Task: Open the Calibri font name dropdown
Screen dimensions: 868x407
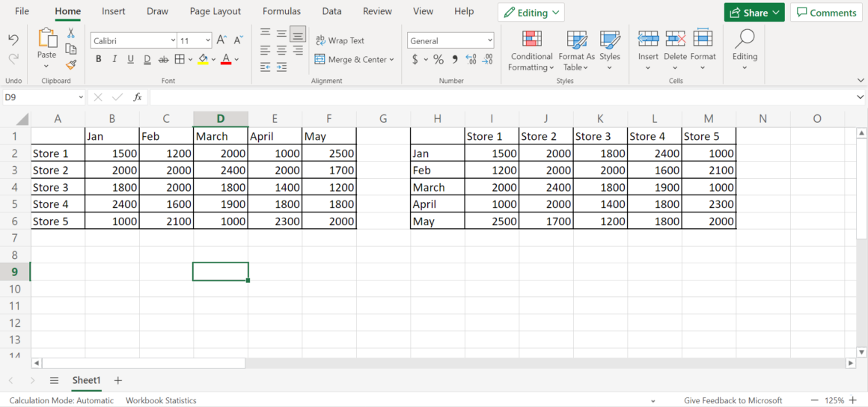Action: (172, 40)
